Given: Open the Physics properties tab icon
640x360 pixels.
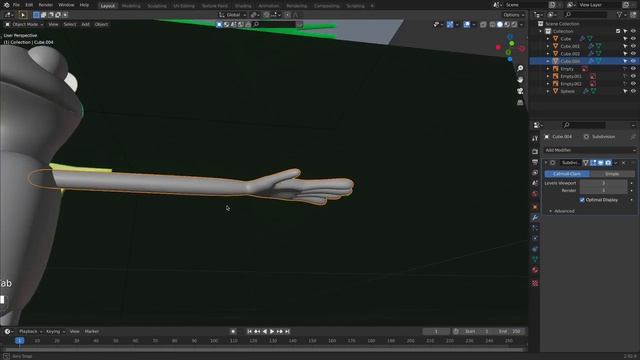Looking at the screenshot, I should point(535,238).
